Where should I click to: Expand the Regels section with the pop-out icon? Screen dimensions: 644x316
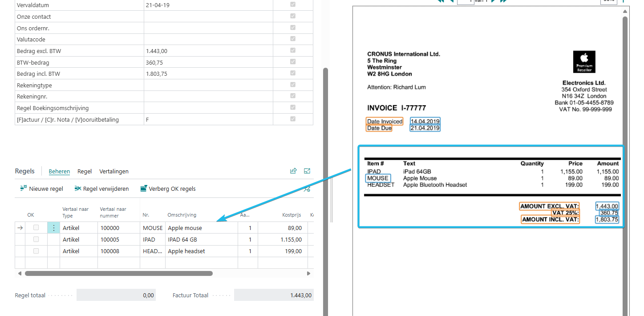(x=307, y=171)
